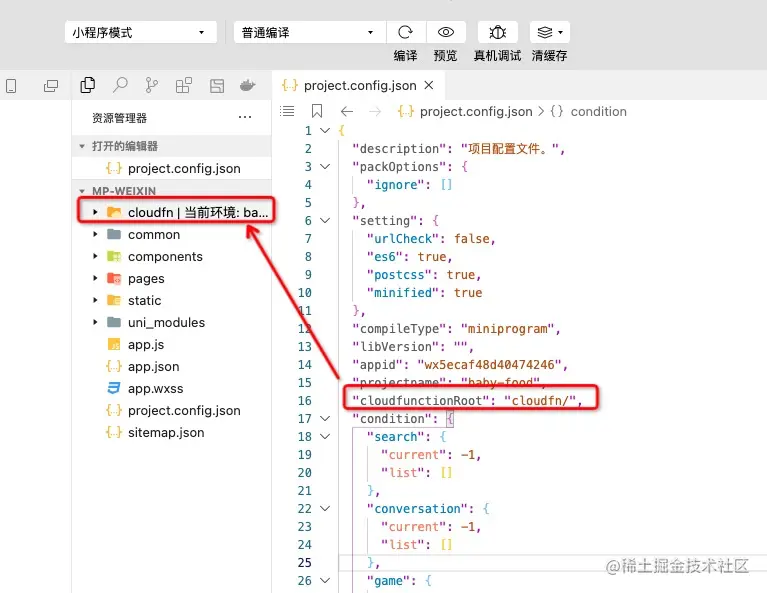Open the 小程序模式 mode dropdown
Screen dimensions: 767x593
tap(141, 32)
